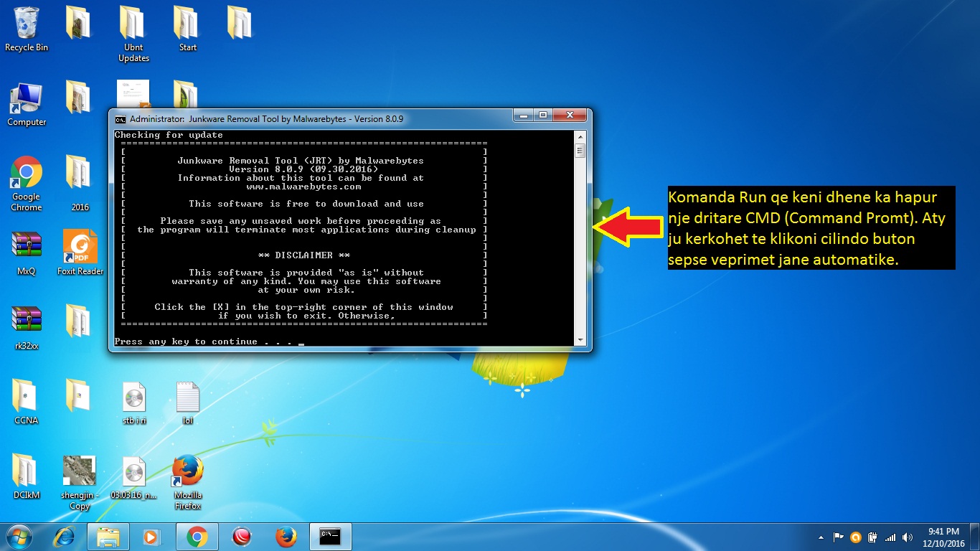Select the Mozilla Firefox desktop shortcut

coord(187,482)
